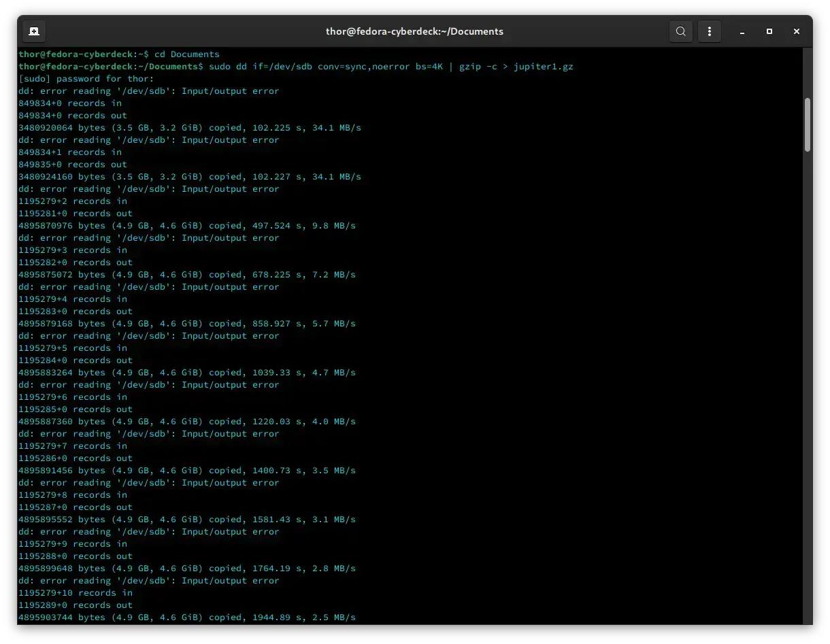Click '1195289+0 records out' line
Image resolution: width=830 pixels, height=644 pixels.
(x=76, y=605)
